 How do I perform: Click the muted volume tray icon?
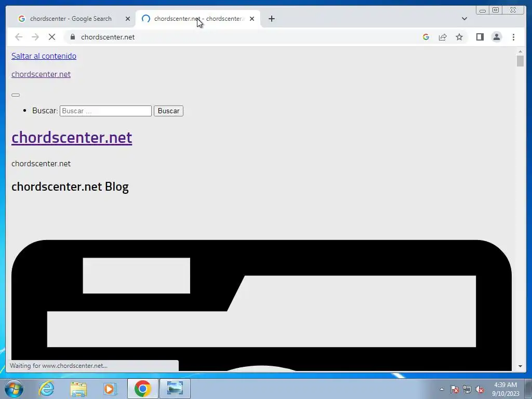pyautogui.click(x=480, y=389)
